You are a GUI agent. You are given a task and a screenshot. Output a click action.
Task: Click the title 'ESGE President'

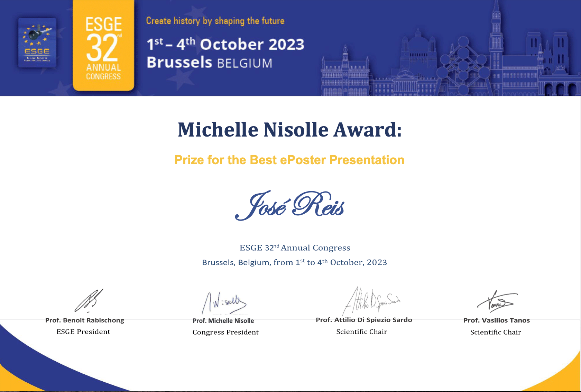click(x=83, y=332)
